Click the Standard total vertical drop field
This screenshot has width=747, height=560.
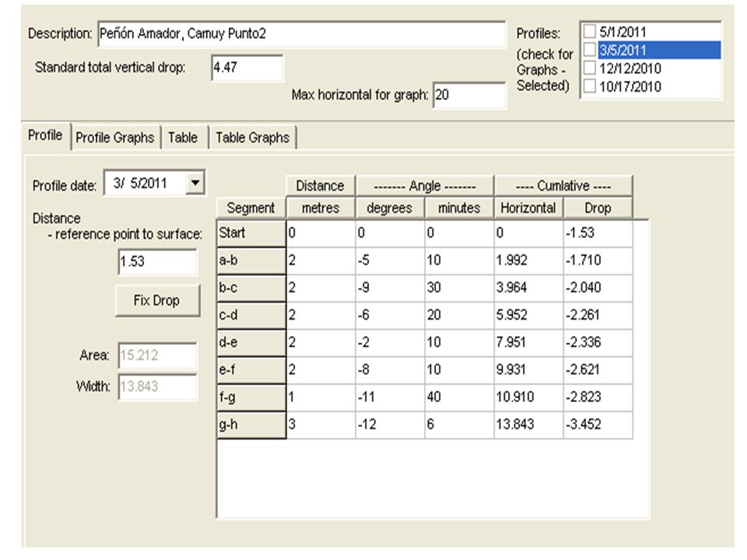coord(247,68)
